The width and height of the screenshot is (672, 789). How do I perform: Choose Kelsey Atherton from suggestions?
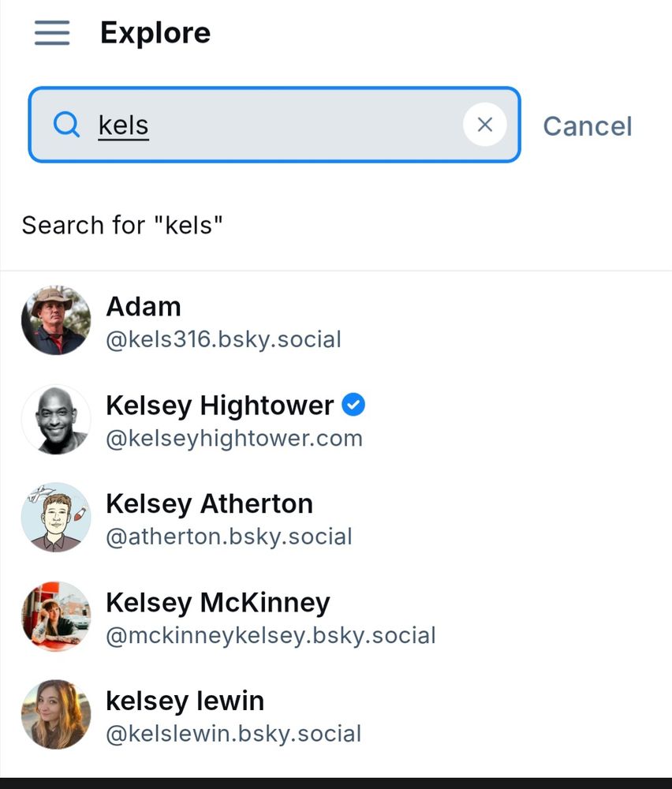coord(209,503)
